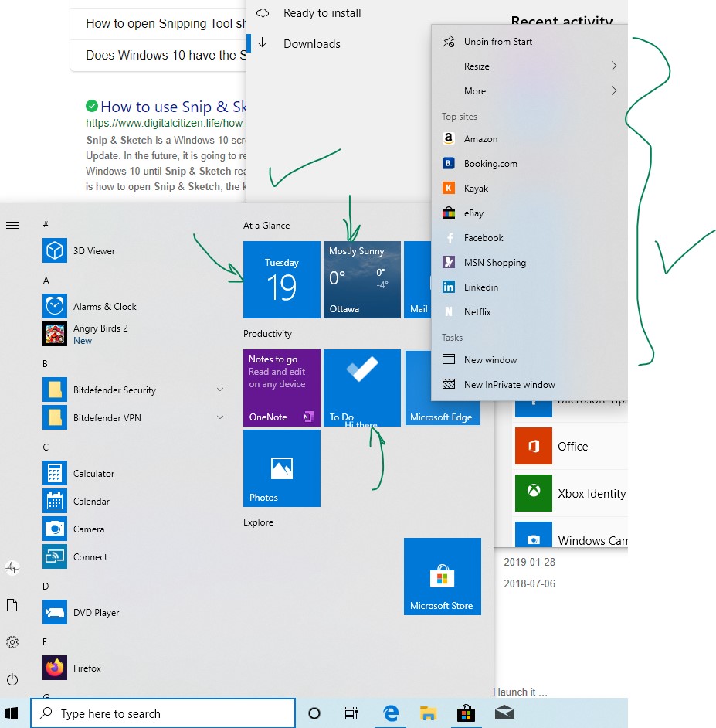716x728 pixels.
Task: Expand the Bitdefender Security folder chevron
Action: pyautogui.click(x=220, y=390)
